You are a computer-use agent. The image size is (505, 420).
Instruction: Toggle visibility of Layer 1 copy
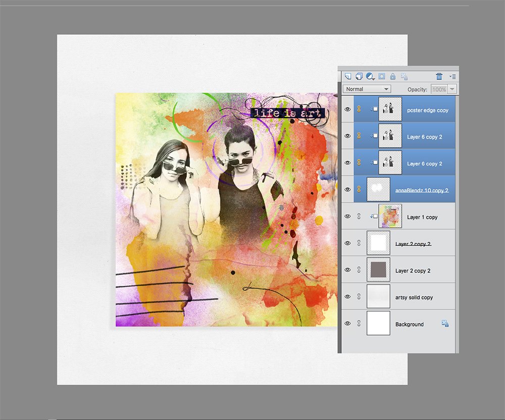(x=347, y=216)
